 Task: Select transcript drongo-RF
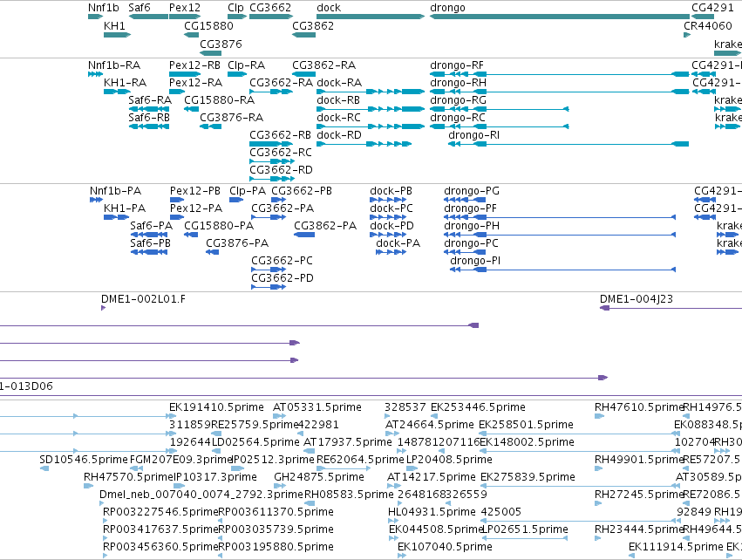[x=457, y=65]
